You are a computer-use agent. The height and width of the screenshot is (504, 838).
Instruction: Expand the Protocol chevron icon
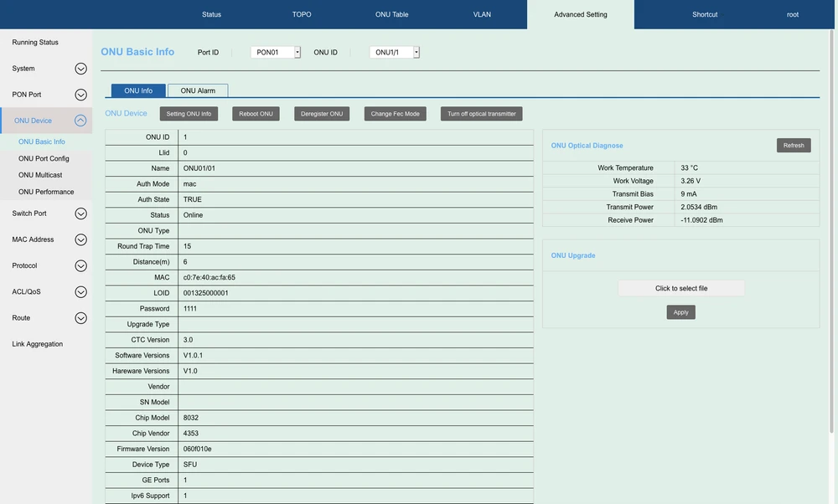[80, 266]
